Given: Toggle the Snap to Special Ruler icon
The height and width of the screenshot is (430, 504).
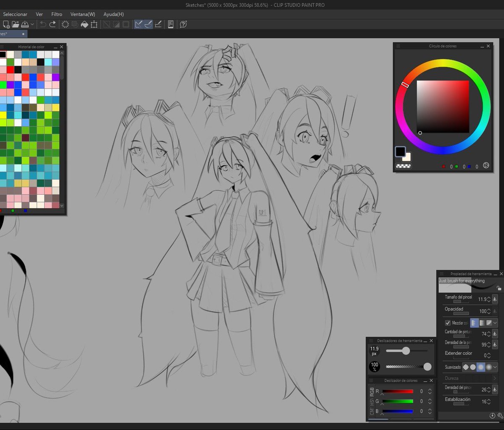Looking at the screenshot, I should pos(148,24).
